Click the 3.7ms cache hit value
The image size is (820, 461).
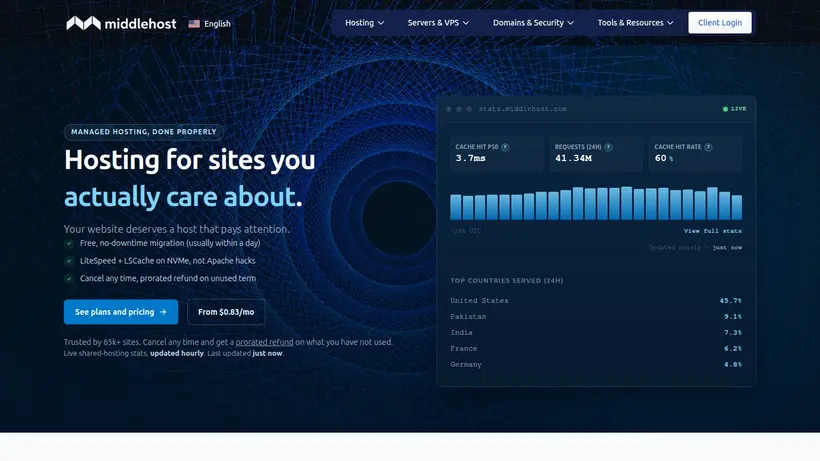pyautogui.click(x=470, y=158)
